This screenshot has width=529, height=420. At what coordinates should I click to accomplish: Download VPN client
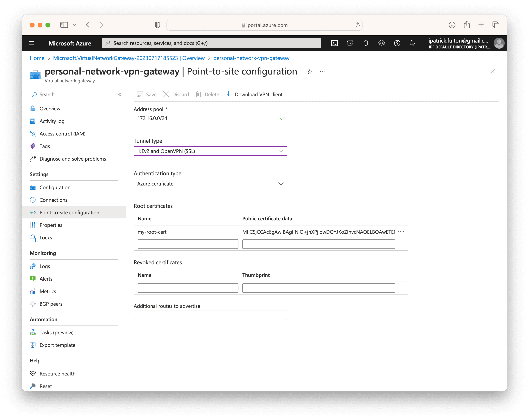point(254,95)
